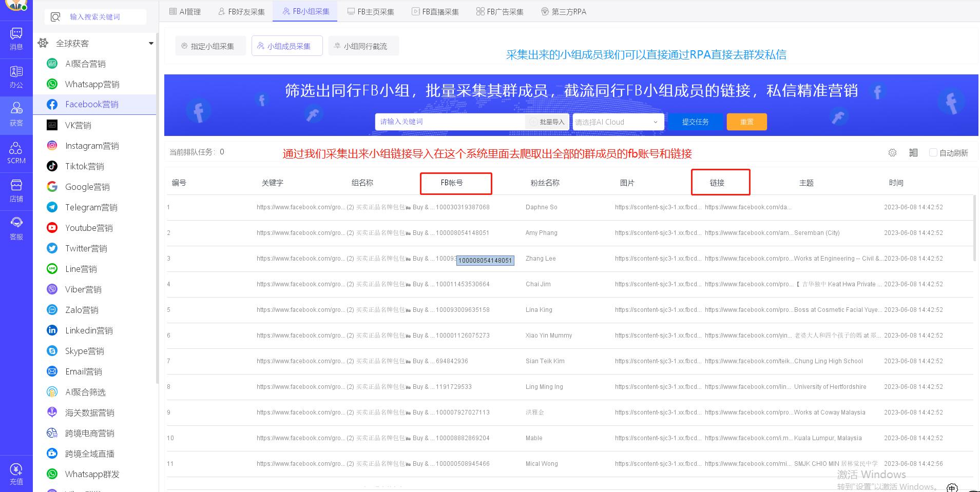This screenshot has height=492, width=980.
Task: Switch to the FB直播采集 tab
Action: [435, 11]
